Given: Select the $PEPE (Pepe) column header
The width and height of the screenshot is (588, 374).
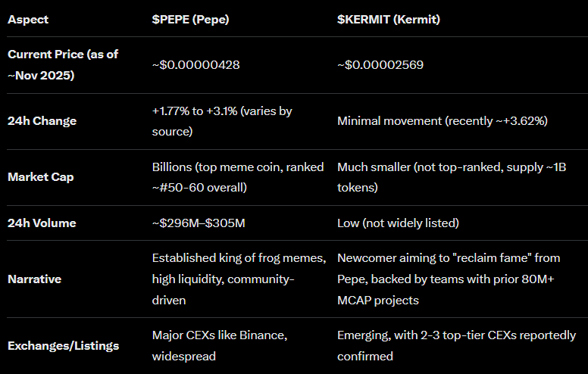Looking at the screenshot, I should 190,19.
